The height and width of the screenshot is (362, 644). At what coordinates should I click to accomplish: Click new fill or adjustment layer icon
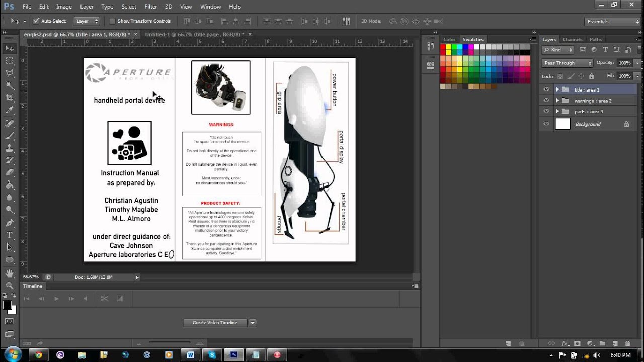[x=589, y=344]
